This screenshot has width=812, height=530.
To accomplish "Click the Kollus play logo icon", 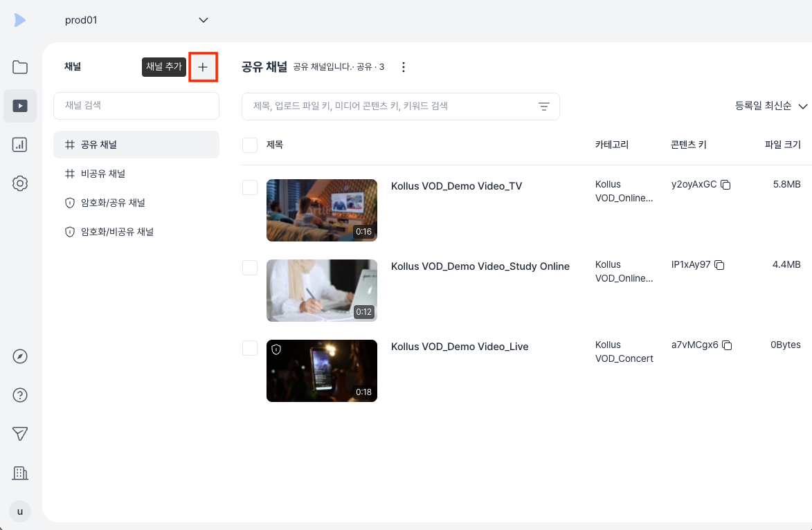I will [19, 20].
